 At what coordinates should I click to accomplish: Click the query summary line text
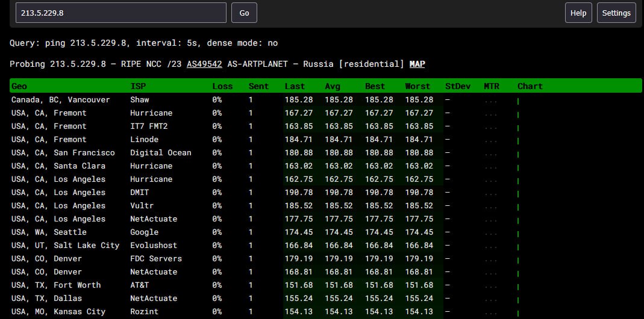[144, 43]
